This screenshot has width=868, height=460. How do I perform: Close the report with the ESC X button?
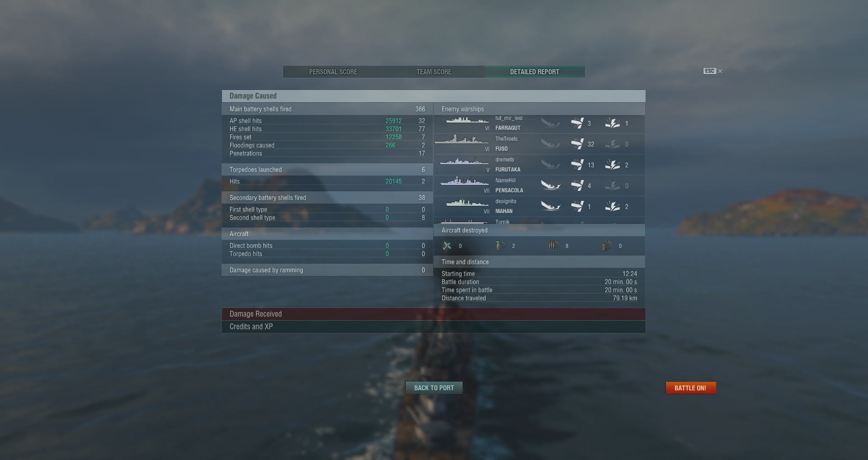(x=713, y=71)
